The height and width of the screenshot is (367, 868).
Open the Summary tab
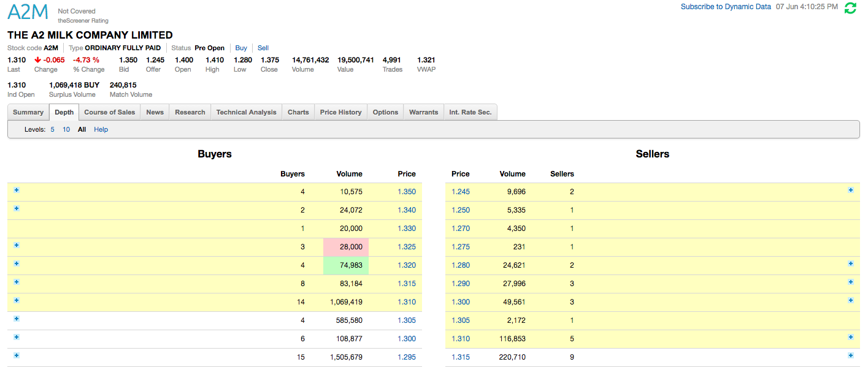[28, 112]
